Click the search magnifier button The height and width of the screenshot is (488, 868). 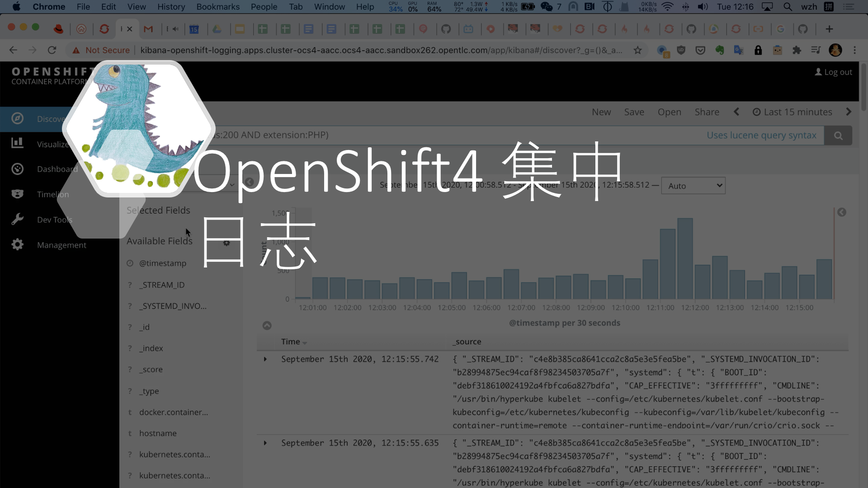pyautogui.click(x=838, y=136)
